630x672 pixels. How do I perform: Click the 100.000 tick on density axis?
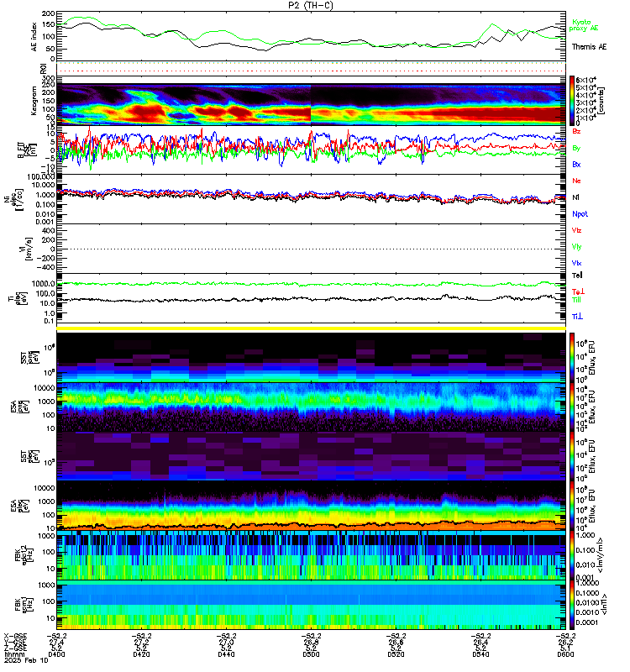tap(41, 177)
